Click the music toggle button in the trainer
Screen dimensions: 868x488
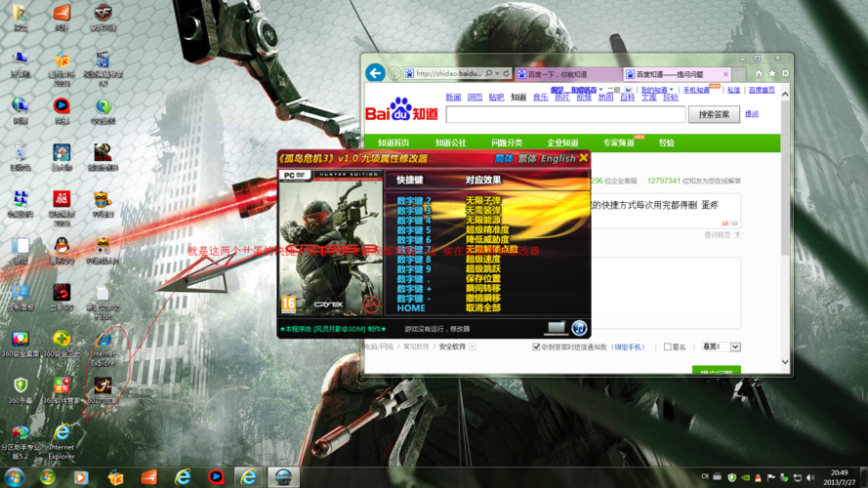(579, 328)
